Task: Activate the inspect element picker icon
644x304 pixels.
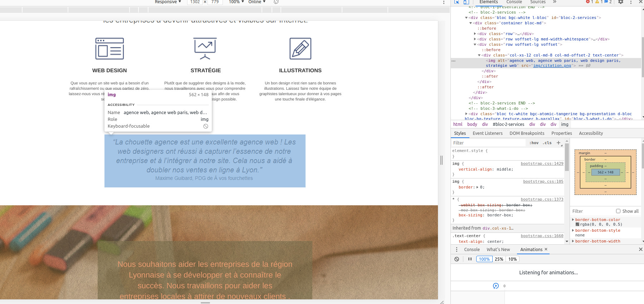Action: point(457,2)
